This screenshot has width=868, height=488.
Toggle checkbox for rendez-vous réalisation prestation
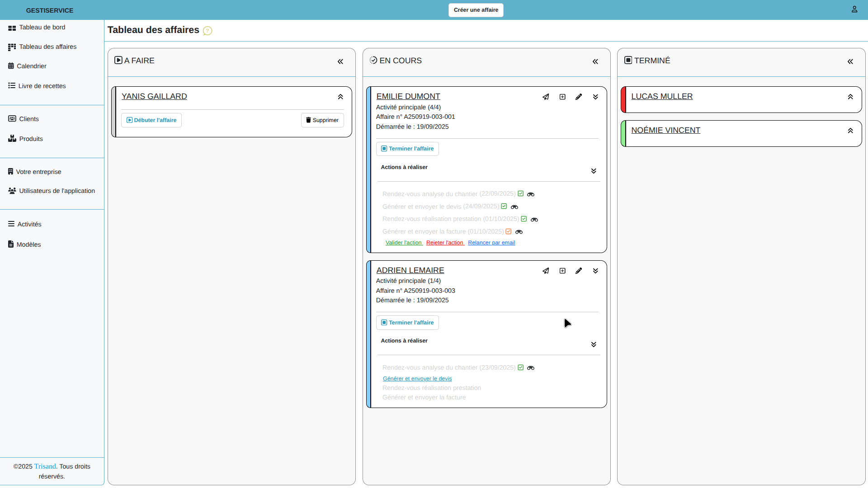[x=524, y=219]
